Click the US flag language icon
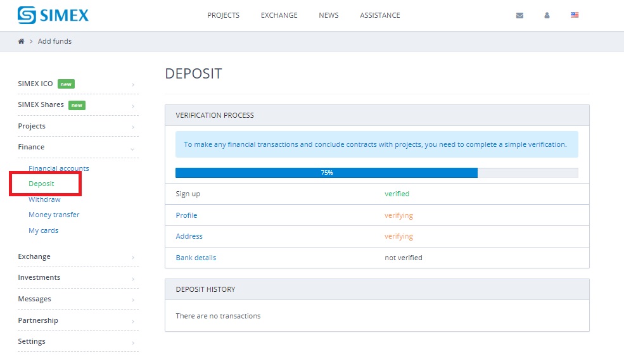624x364 pixels. coord(574,15)
